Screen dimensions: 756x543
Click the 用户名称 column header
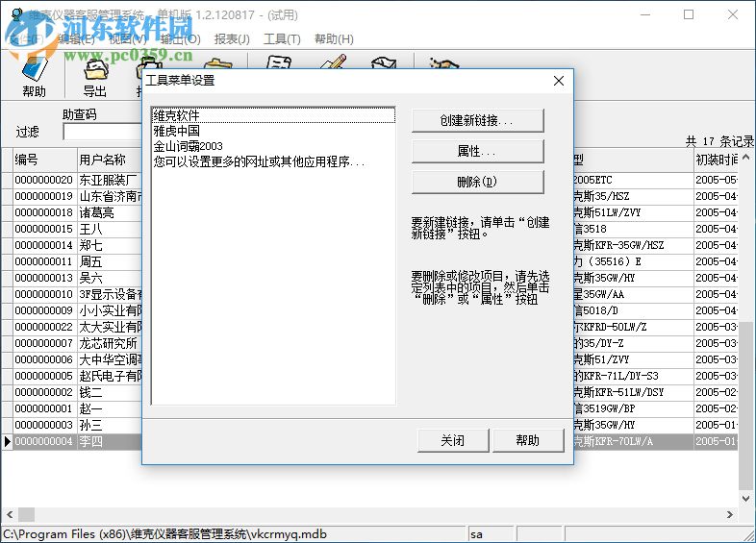[110, 160]
